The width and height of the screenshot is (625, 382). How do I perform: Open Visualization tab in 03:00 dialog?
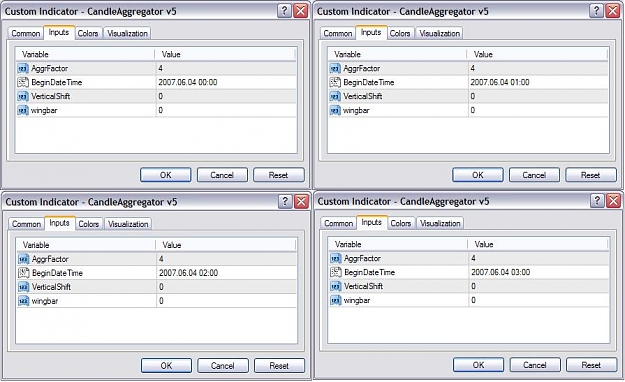click(x=440, y=223)
